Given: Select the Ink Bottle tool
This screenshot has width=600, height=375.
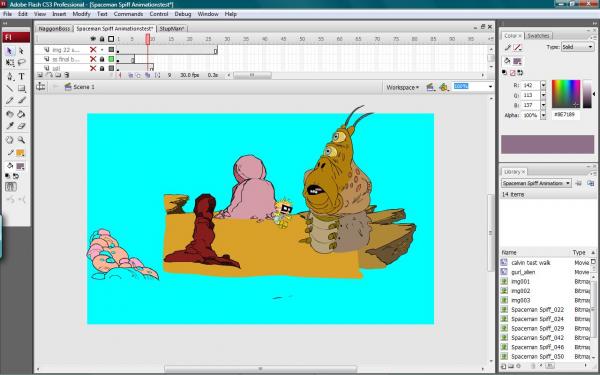Looking at the screenshot, I should tap(10, 114).
